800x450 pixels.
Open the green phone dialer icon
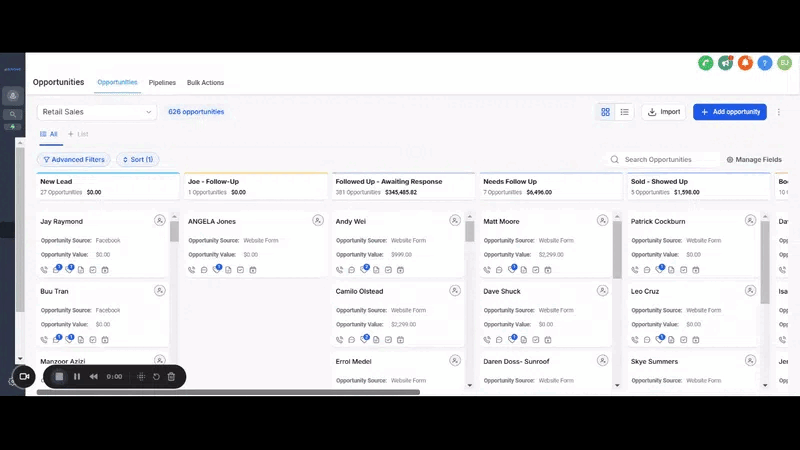[706, 63]
